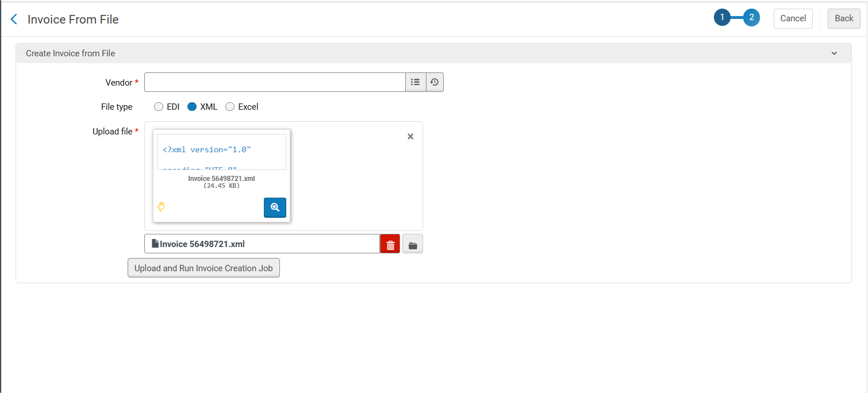Delete the file with red trash button
Viewport: 868px width, 393px height.
(x=390, y=244)
